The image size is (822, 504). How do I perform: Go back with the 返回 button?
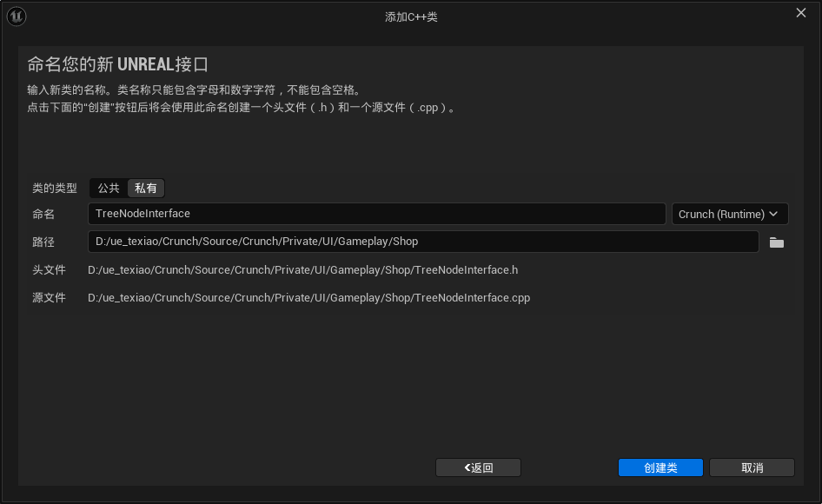(x=478, y=468)
